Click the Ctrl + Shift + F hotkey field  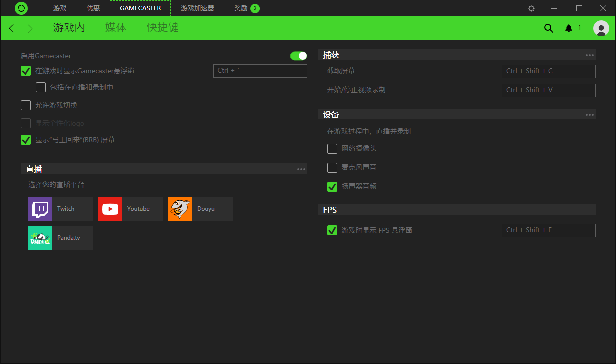[x=549, y=230]
